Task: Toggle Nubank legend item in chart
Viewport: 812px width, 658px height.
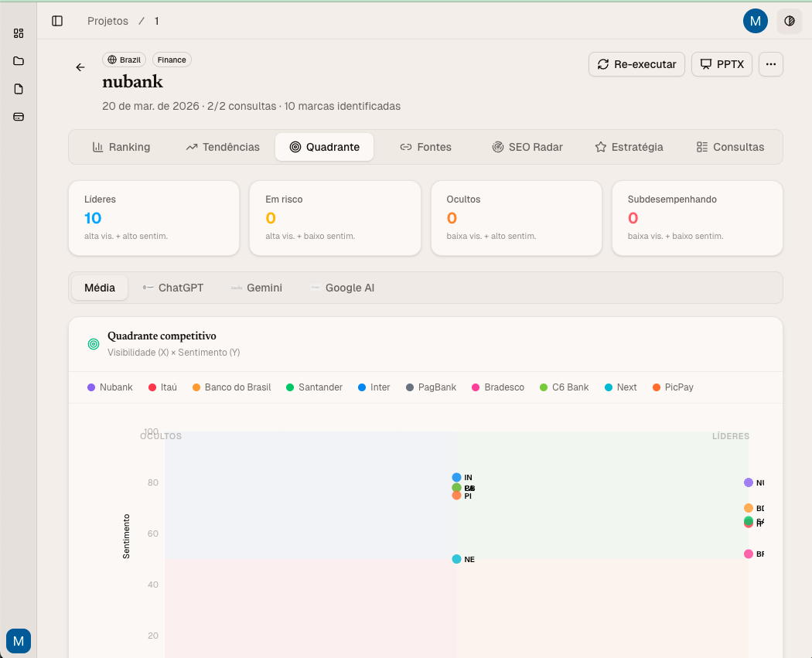Action: tap(110, 387)
